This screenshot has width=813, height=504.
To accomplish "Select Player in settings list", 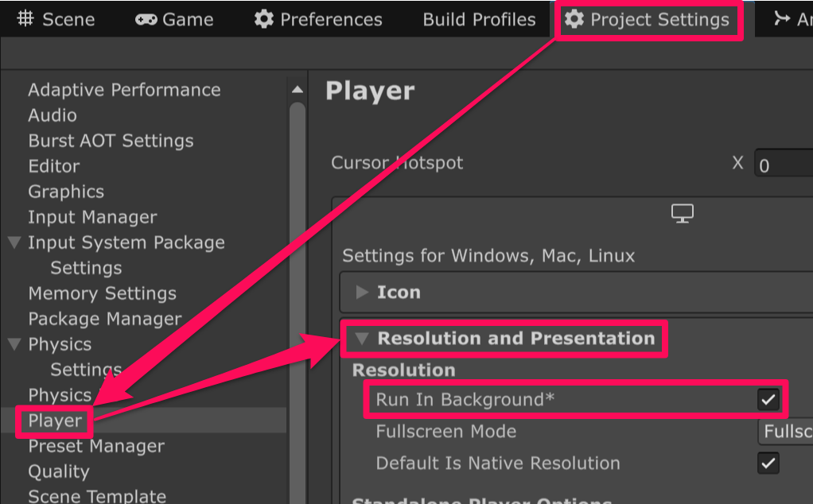I will [x=55, y=421].
